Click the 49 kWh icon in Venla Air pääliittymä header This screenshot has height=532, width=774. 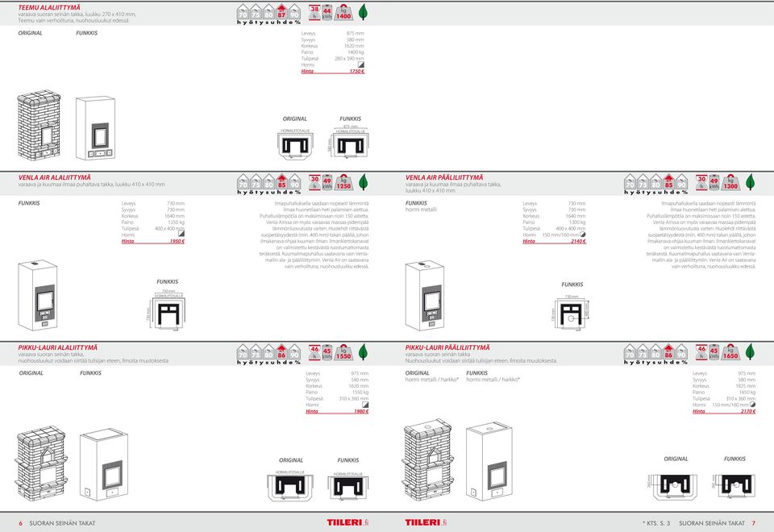click(x=714, y=183)
